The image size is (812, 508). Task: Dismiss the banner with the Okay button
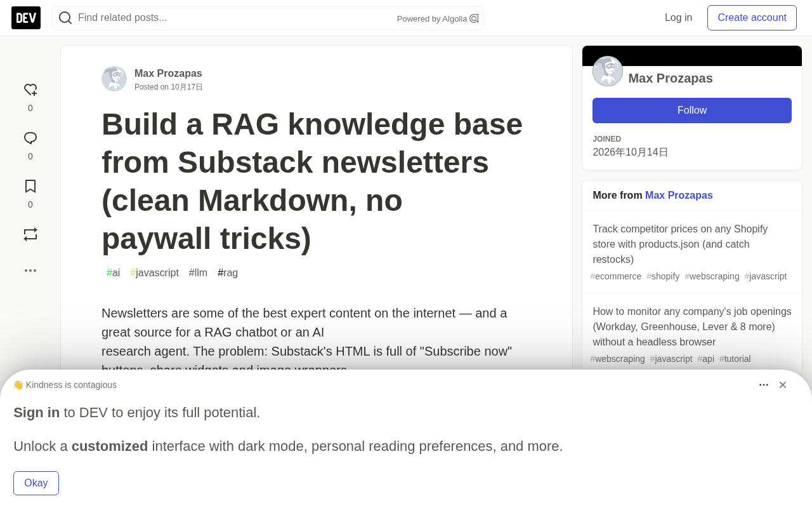pos(36,483)
